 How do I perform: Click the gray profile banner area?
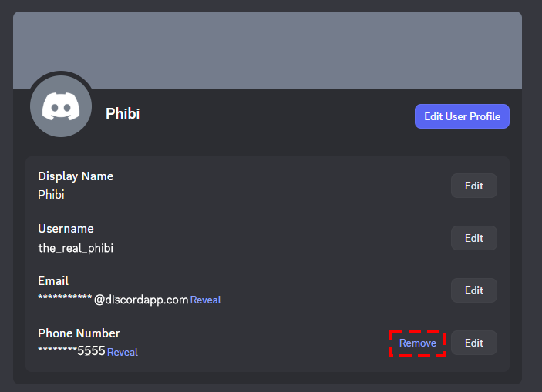click(308, 50)
